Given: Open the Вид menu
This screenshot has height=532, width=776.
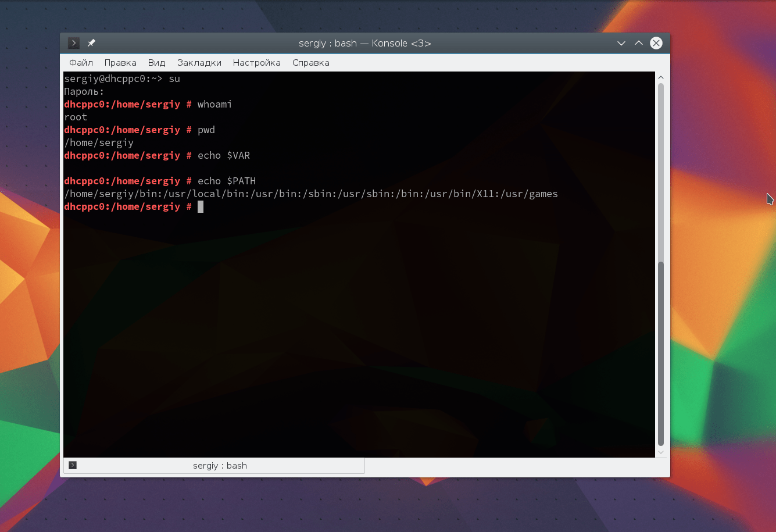Looking at the screenshot, I should (x=156, y=62).
